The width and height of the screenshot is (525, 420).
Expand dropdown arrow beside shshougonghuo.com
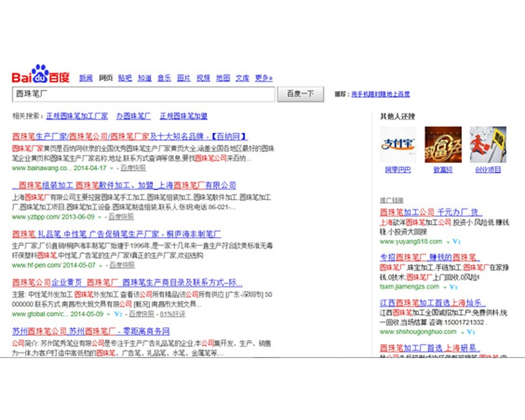tap(463, 332)
